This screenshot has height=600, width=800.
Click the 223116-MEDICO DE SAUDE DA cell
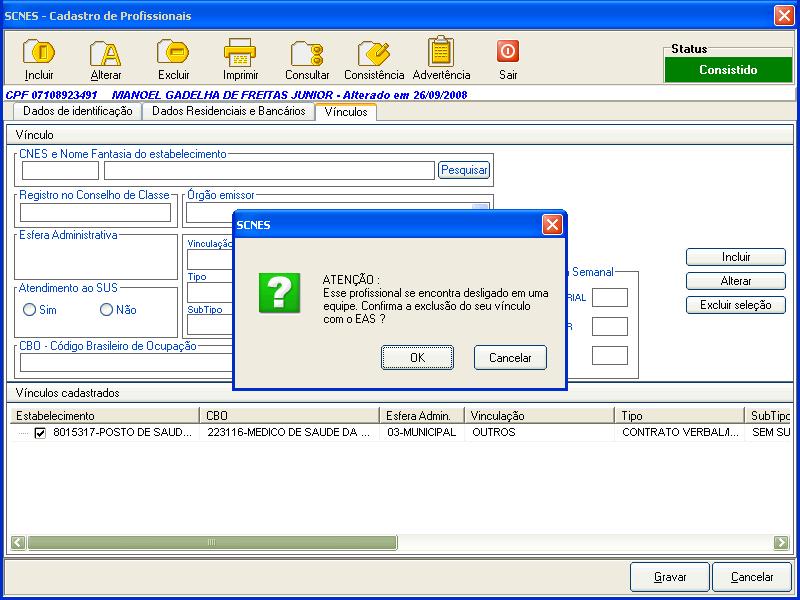coord(289,433)
